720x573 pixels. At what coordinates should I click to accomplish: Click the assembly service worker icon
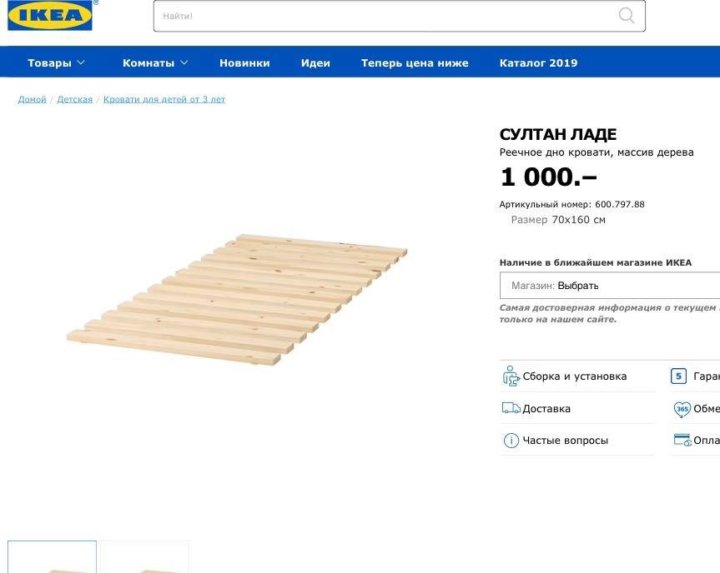pos(511,376)
